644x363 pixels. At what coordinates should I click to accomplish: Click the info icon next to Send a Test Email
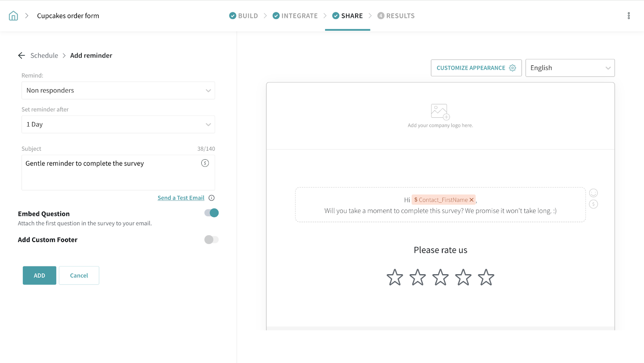coord(212,198)
